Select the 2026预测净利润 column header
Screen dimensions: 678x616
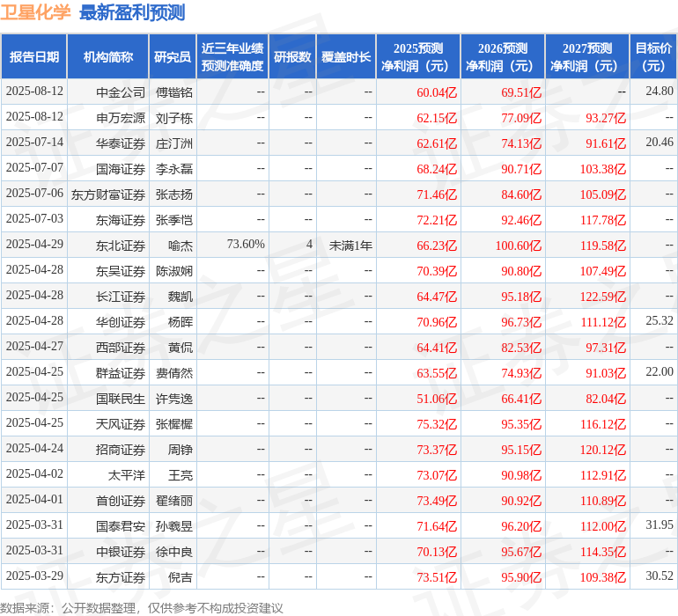503,56
